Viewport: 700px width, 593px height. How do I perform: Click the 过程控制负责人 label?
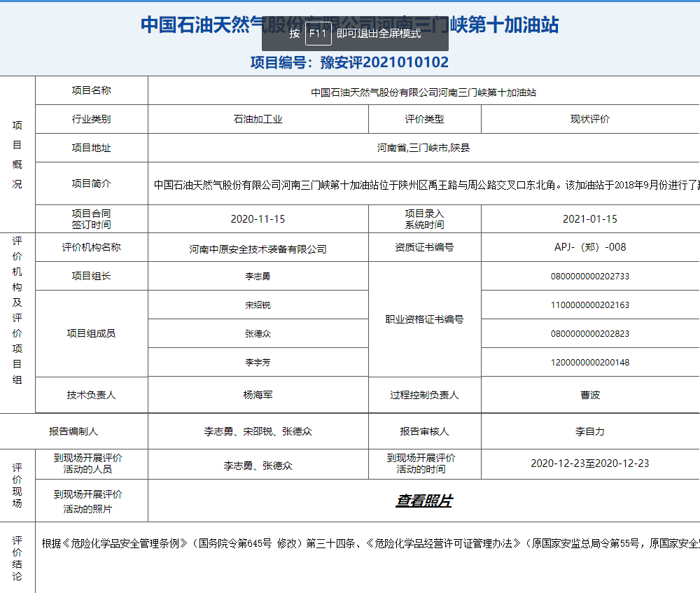point(425,395)
